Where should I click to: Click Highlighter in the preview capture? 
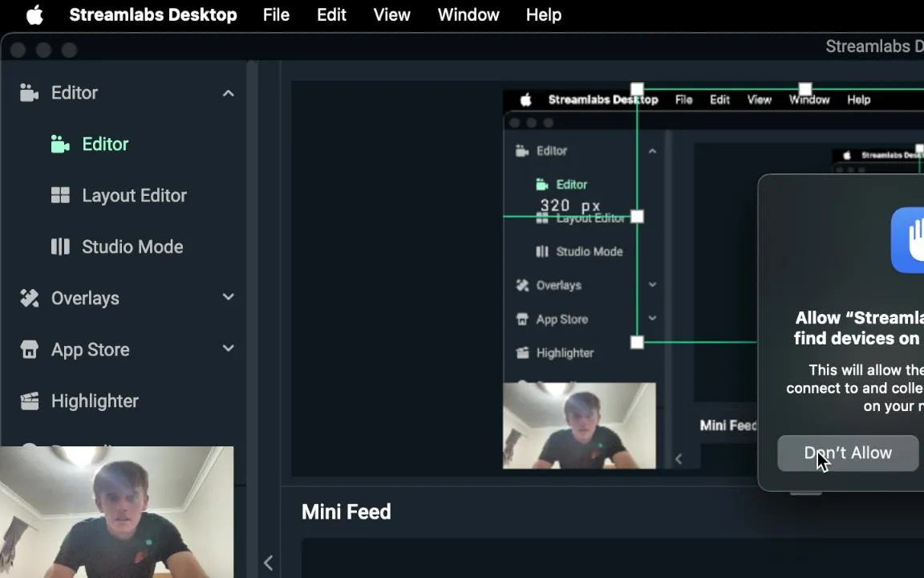coord(565,352)
